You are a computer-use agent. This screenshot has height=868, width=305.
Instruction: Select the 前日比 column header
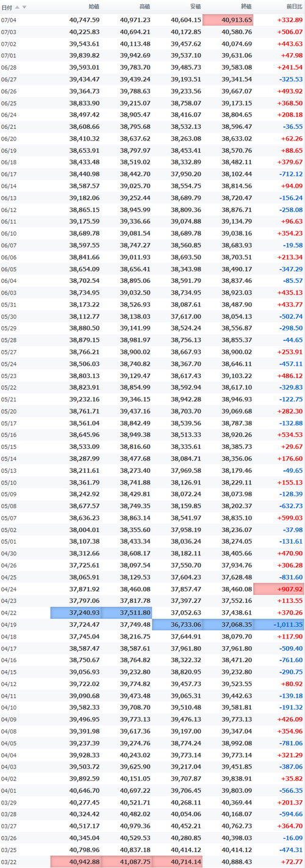pyautogui.click(x=293, y=7)
